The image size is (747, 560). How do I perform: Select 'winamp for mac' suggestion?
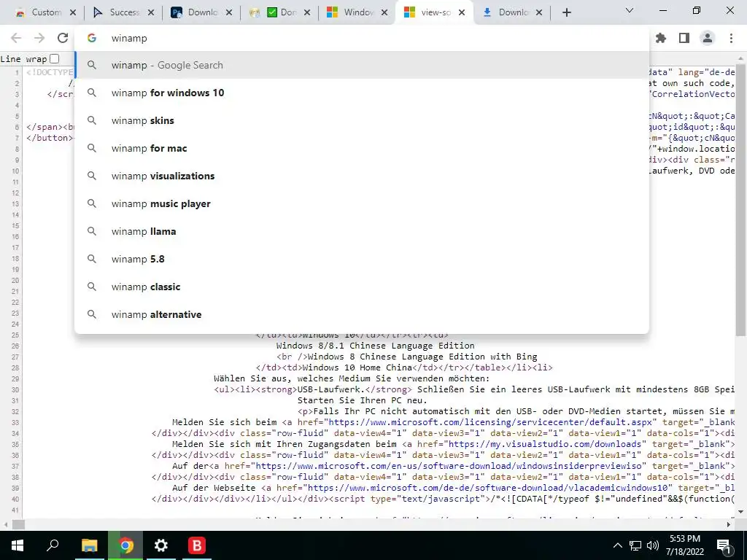pyautogui.click(x=362, y=148)
